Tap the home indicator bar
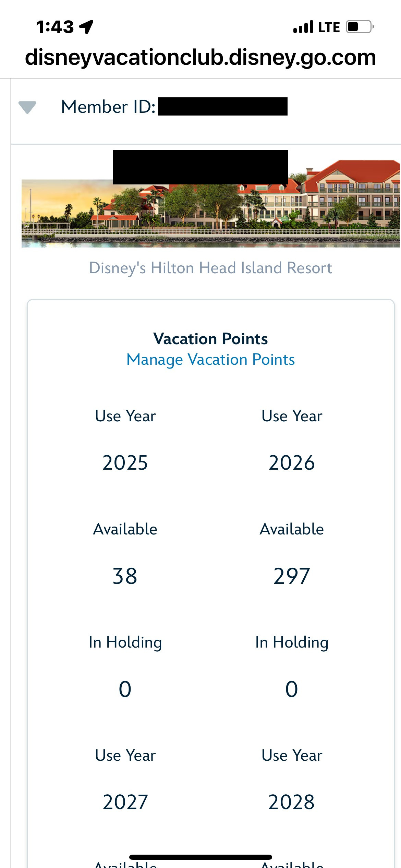This screenshot has width=401, height=868. coord(200,857)
